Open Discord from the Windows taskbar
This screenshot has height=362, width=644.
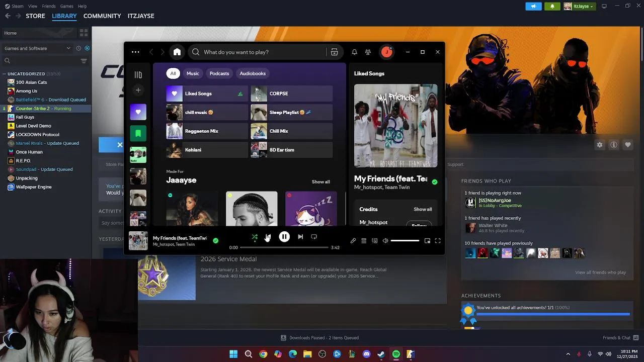(x=366, y=354)
